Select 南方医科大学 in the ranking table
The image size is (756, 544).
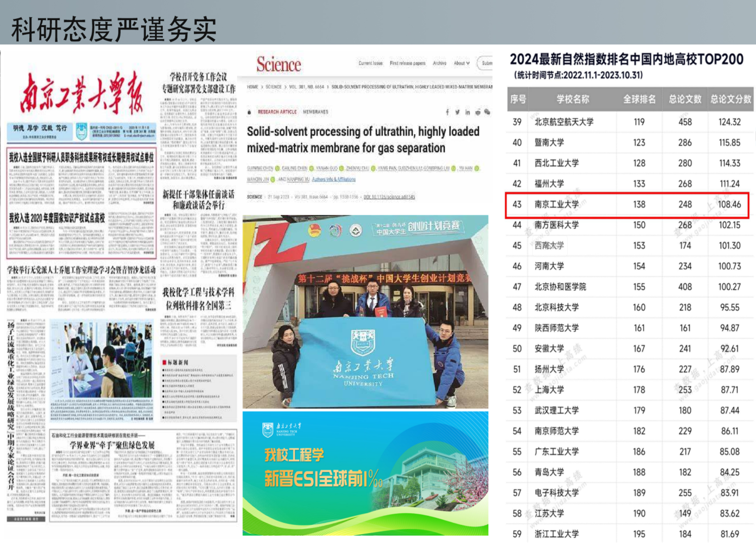556,225
